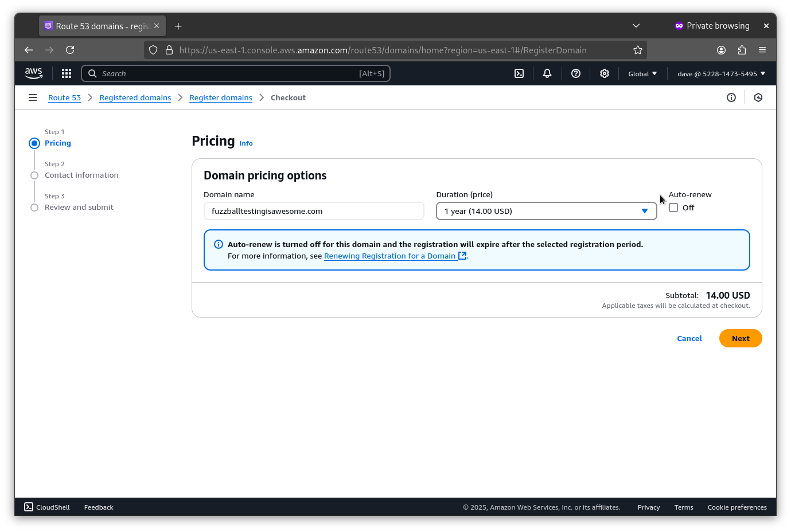Open the Firefox account icon
The height and width of the screenshot is (532, 791).
(722, 50)
